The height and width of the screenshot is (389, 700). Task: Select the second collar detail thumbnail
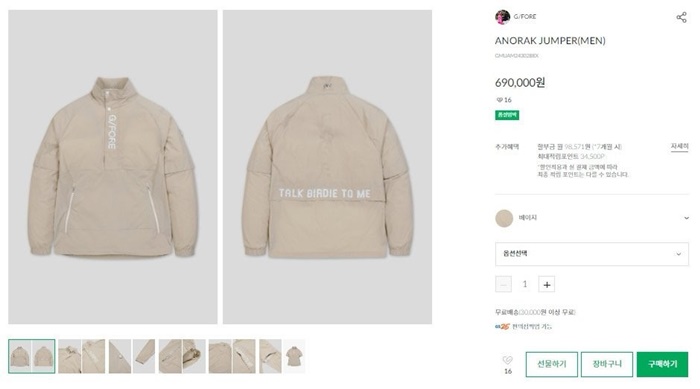coord(82,356)
